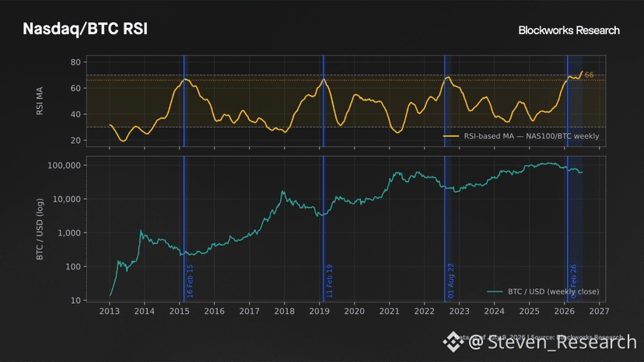Click the 20 tick on the RSI axis
The image size is (644, 362).
[x=76, y=141]
